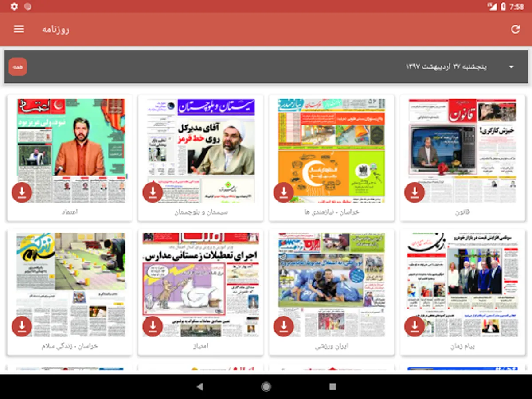
Task: Click the خراسان - نیازمندی ها title
Action: (332, 212)
